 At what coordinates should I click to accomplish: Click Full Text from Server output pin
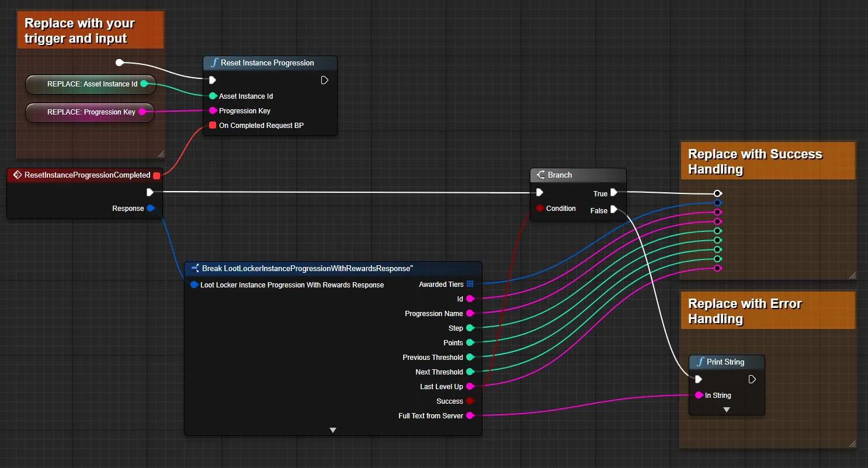470,416
